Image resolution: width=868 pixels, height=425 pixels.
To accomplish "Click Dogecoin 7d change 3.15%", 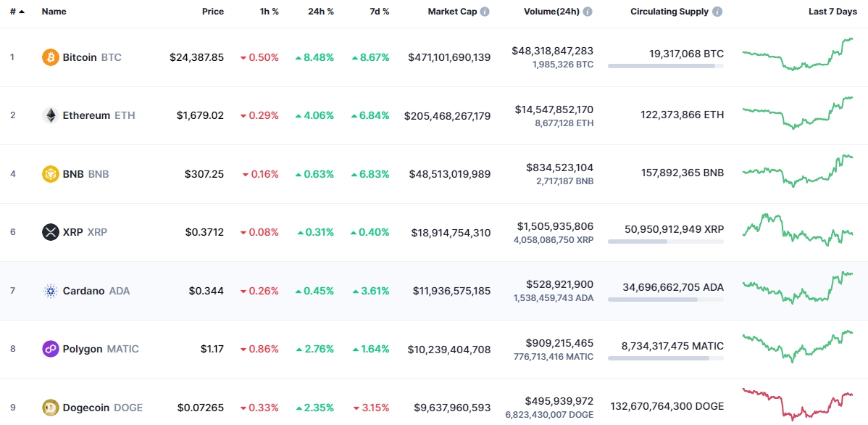I will pyautogui.click(x=371, y=408).
